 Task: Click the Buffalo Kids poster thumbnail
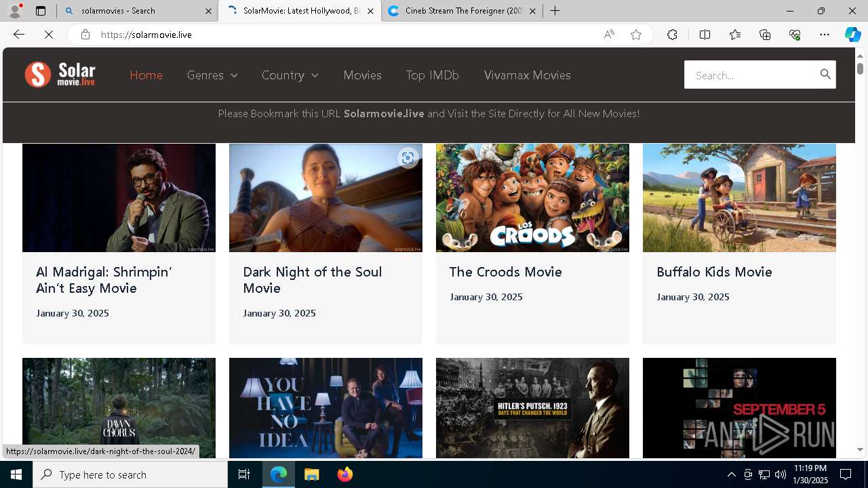pos(739,198)
